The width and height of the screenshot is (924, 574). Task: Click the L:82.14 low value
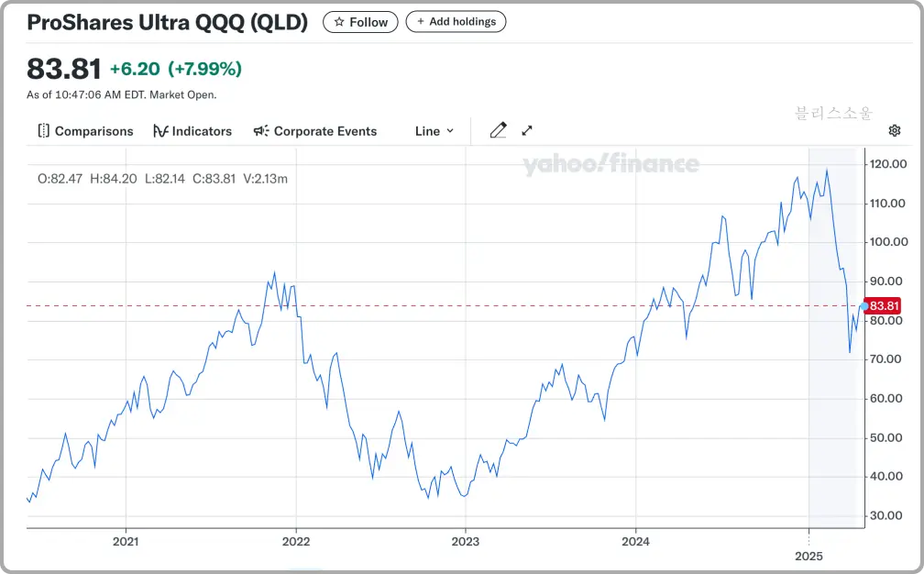click(x=165, y=179)
